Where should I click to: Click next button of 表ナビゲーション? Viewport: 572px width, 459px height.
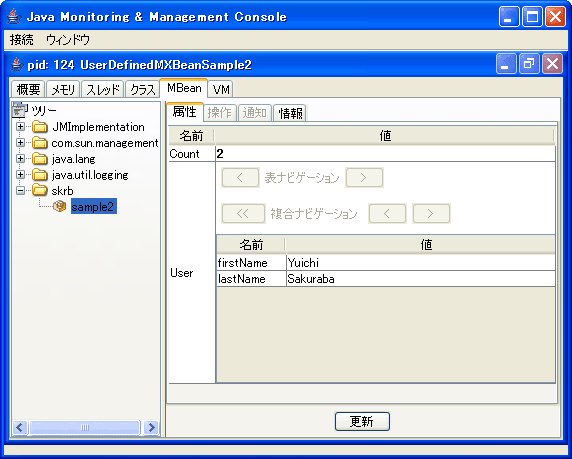coord(364,178)
